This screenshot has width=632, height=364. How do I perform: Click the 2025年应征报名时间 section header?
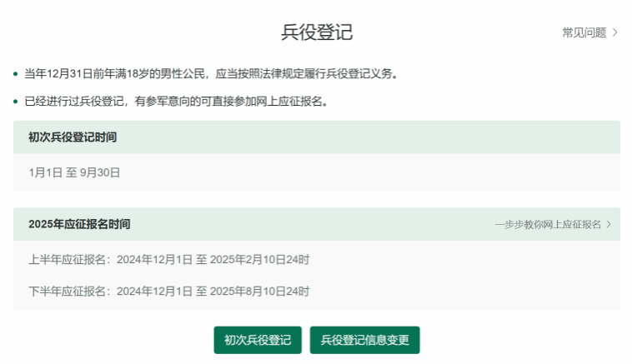pos(79,224)
